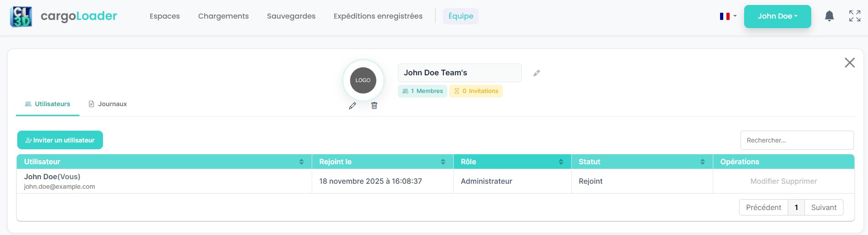868x235 pixels.
Task: Open the Chargements menu item
Action: (223, 16)
